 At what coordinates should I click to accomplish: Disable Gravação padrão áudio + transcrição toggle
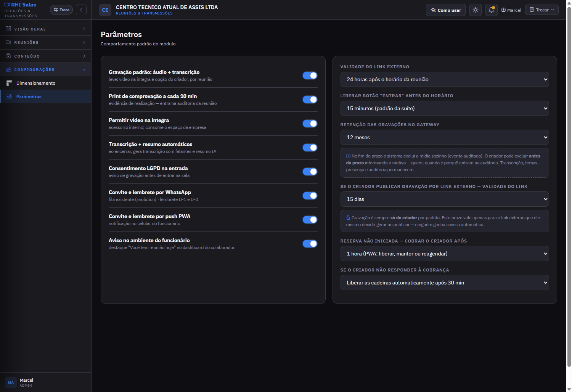click(x=310, y=76)
